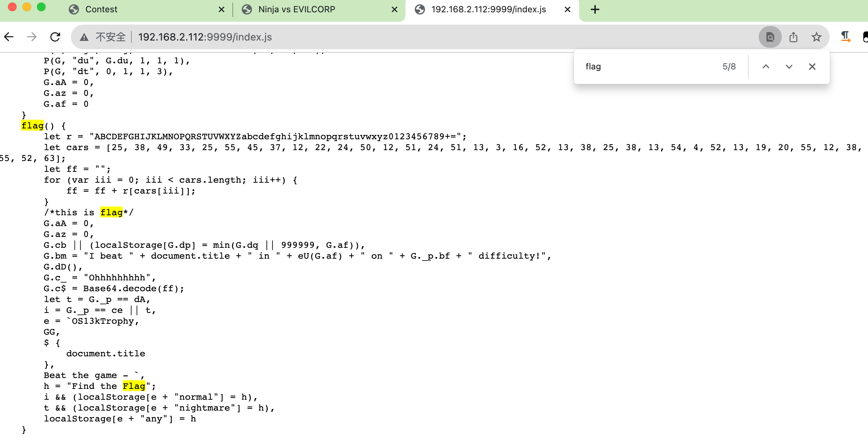This screenshot has height=437, width=868.
Task: Switch to the Ninja vs EVILCORP tab
Action: click(x=319, y=9)
